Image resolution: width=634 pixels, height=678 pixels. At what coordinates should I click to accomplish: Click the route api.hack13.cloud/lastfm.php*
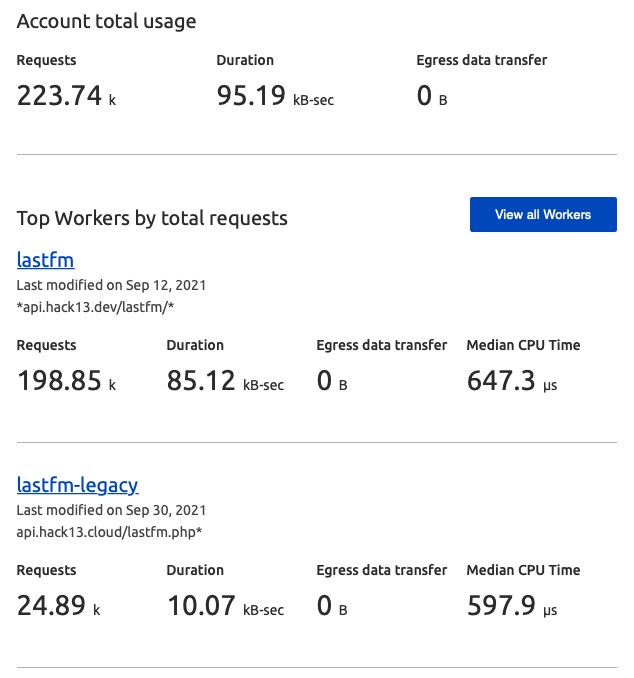(x=109, y=532)
